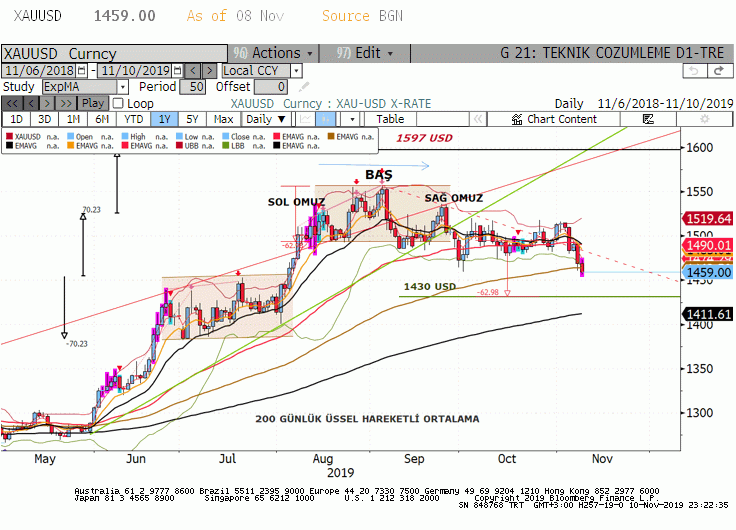Select the line chart type icon

(x=305, y=119)
